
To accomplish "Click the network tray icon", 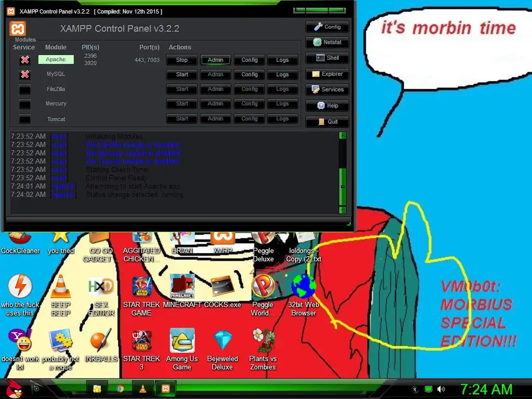I will [429, 389].
